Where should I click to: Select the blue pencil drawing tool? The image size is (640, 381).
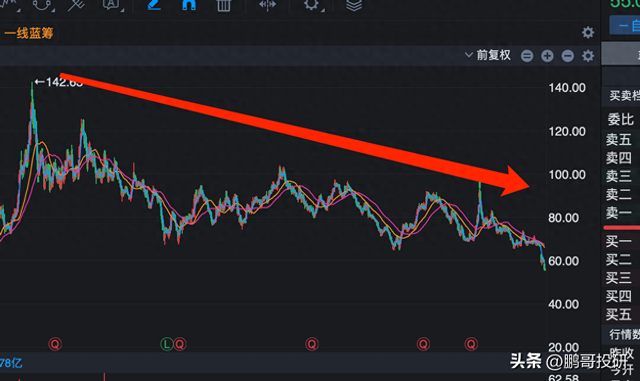coord(154,5)
